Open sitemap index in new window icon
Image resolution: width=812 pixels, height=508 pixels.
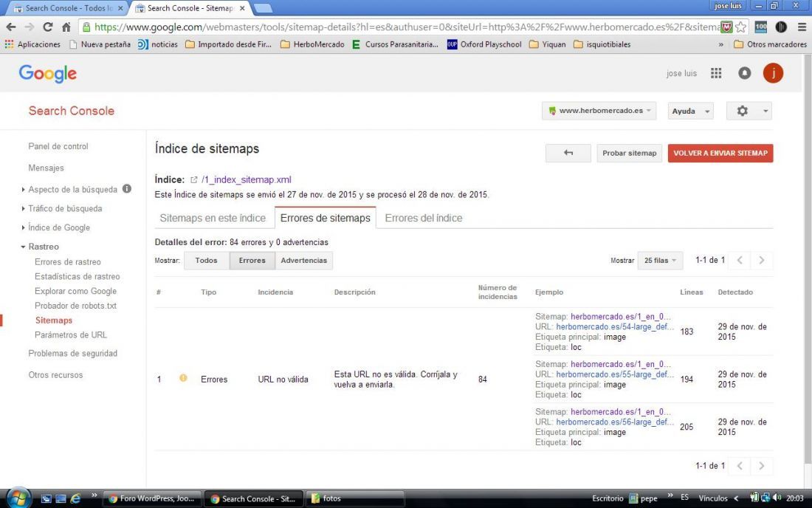[x=193, y=179]
